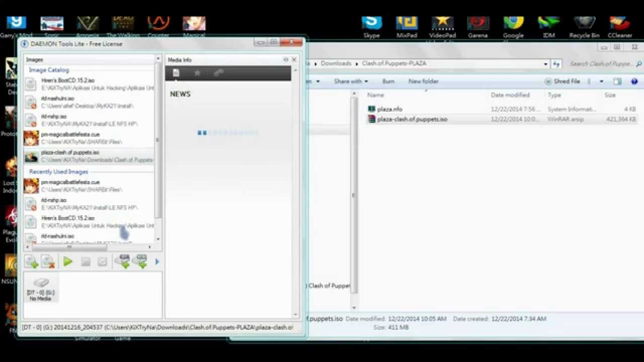
Task: Click the Sonic desktop icon
Action: coord(52,27)
